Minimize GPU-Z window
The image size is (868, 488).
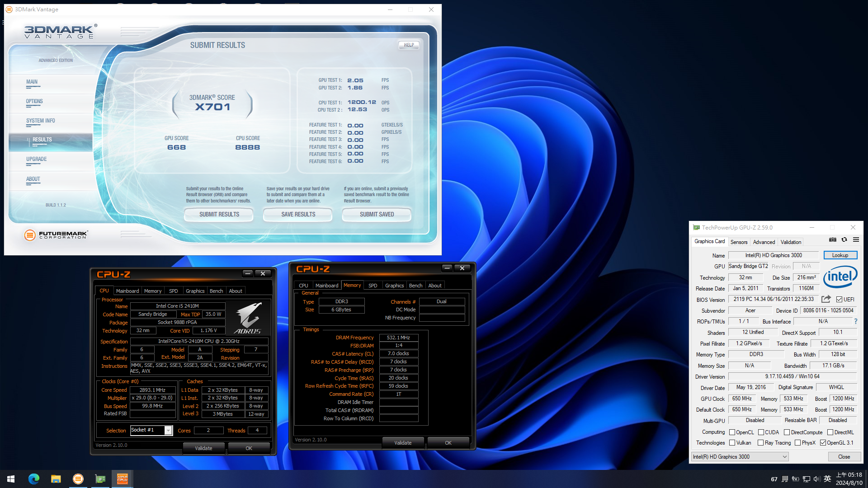click(x=811, y=227)
